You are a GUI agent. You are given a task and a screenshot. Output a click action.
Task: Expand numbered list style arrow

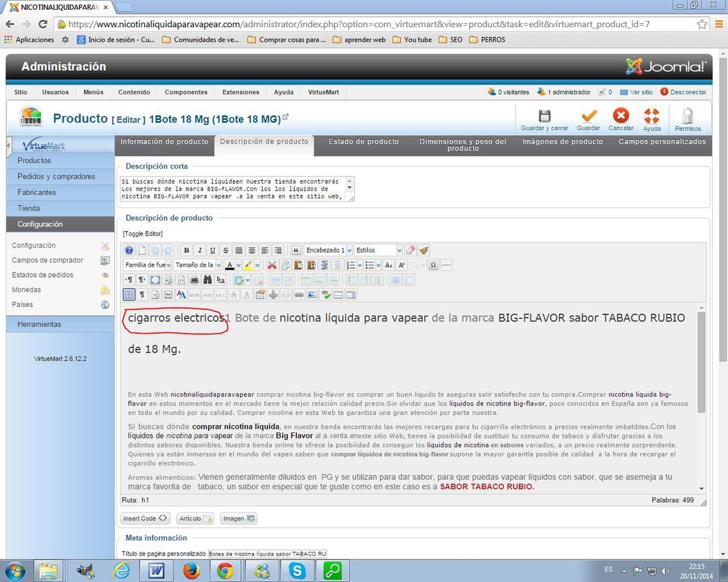point(360,265)
